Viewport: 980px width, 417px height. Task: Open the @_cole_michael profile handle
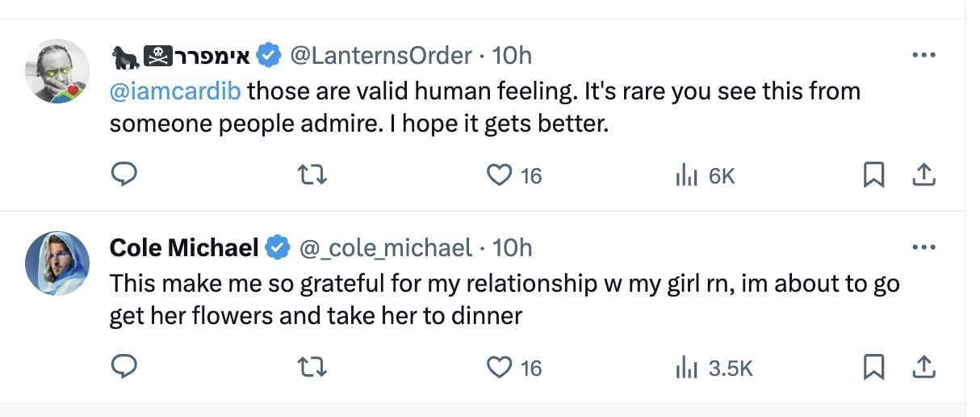pyautogui.click(x=385, y=247)
